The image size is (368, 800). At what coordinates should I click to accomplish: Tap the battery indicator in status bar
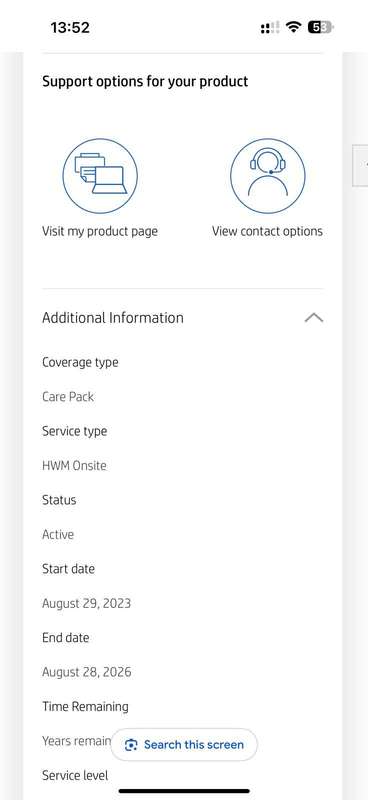pyautogui.click(x=320, y=28)
